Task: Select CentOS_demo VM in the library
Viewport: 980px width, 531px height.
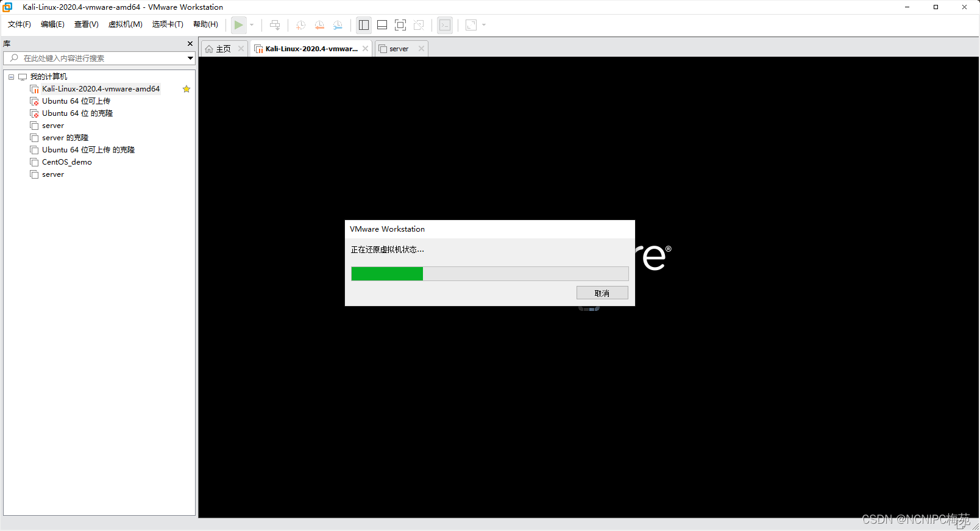Action: pyautogui.click(x=67, y=162)
